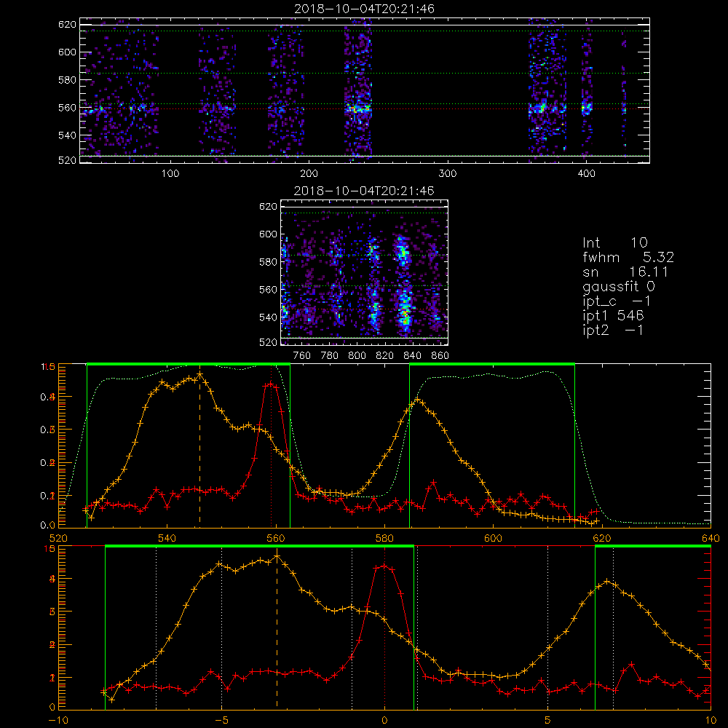Click x-axis label 640 of third profile plot
Screen dimensions: 728x728
click(x=711, y=539)
